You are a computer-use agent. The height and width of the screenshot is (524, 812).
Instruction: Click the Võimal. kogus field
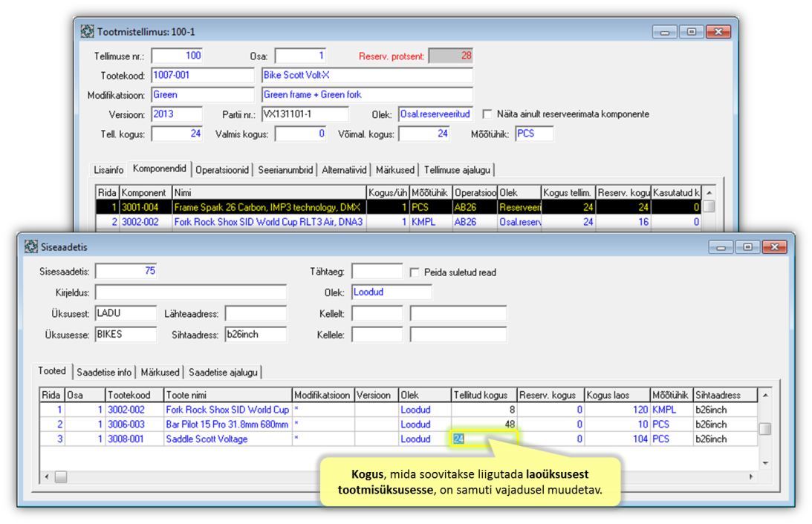click(x=424, y=134)
